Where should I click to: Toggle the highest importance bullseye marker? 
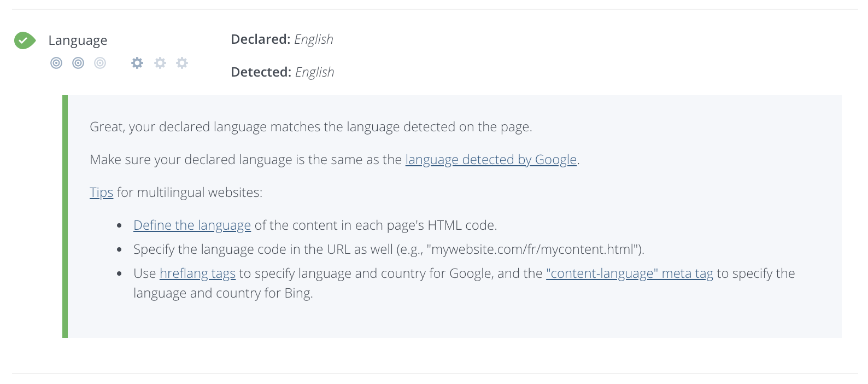click(56, 63)
